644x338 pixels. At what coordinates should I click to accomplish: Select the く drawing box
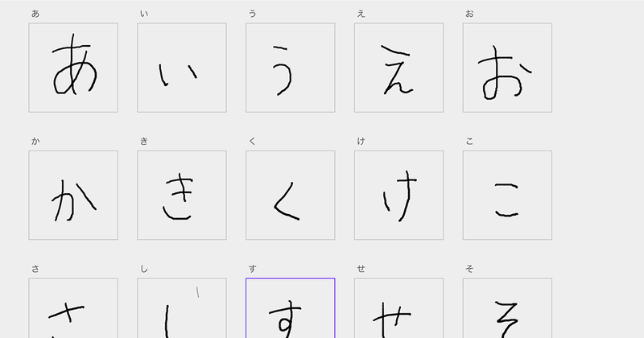point(291,196)
